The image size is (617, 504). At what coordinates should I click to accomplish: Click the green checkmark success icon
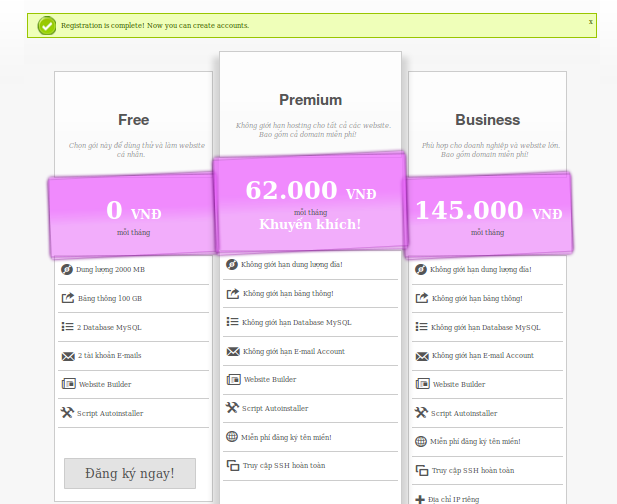(46, 25)
